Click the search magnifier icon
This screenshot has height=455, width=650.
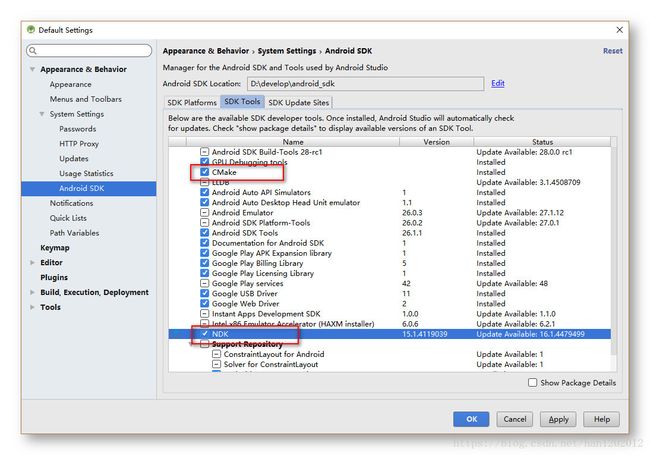pyautogui.click(x=33, y=51)
